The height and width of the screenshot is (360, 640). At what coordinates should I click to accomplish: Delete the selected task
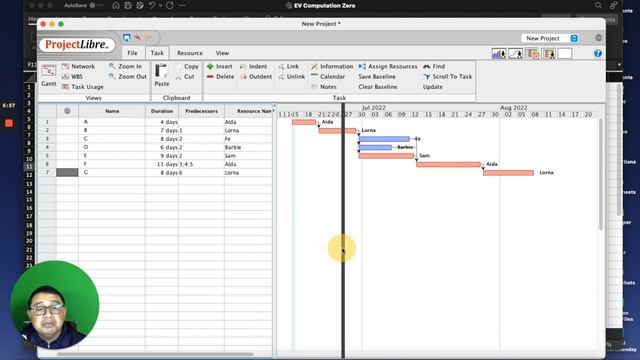(220, 76)
